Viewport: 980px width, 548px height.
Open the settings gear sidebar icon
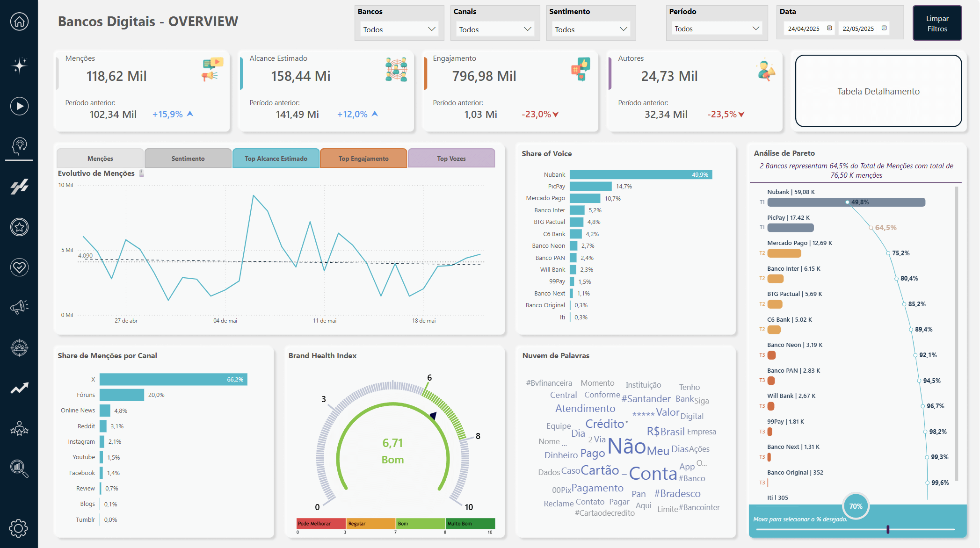click(19, 528)
